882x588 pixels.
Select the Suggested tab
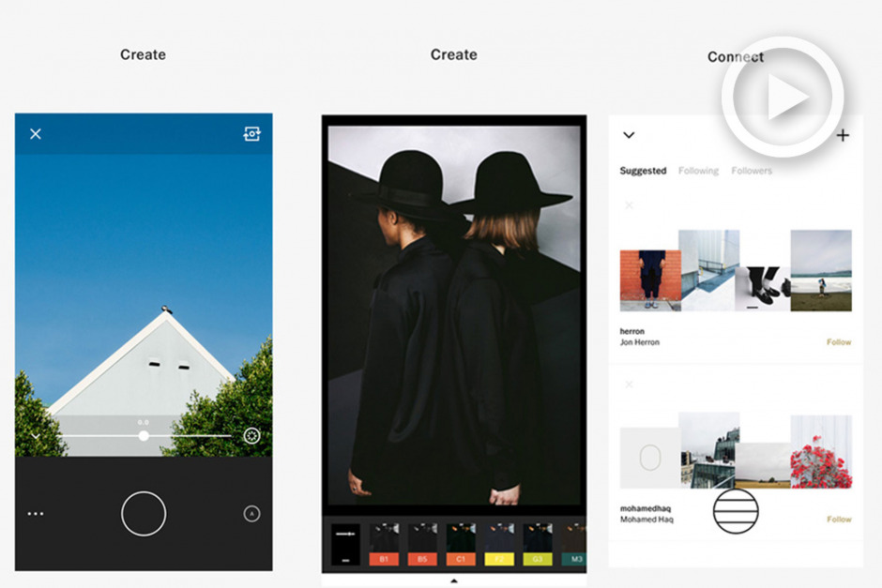tap(643, 171)
